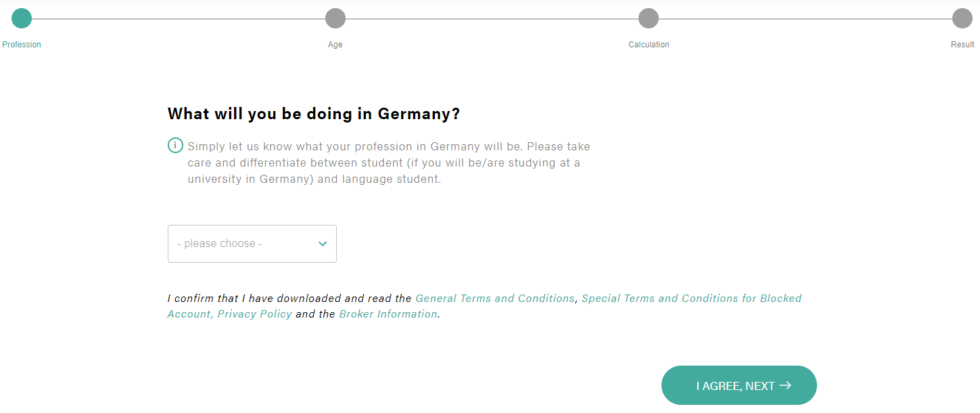Open the General Terms and Conditions link
This screenshot has height=413, width=980.
495,299
